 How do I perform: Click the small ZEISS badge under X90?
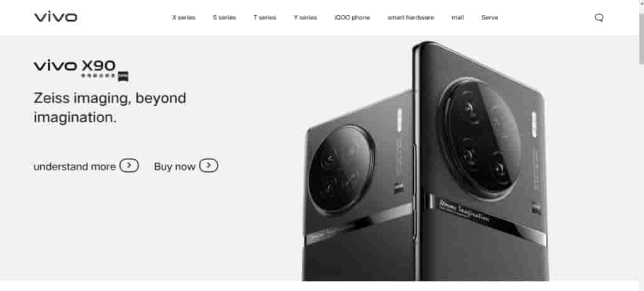tap(123, 77)
